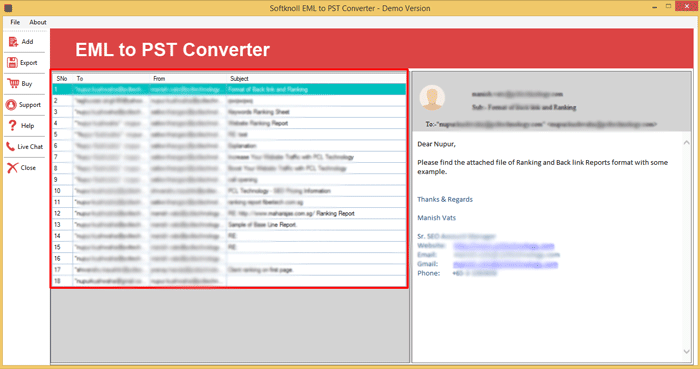
Task: Open the Buy shopping cart icon
Action: (13, 83)
